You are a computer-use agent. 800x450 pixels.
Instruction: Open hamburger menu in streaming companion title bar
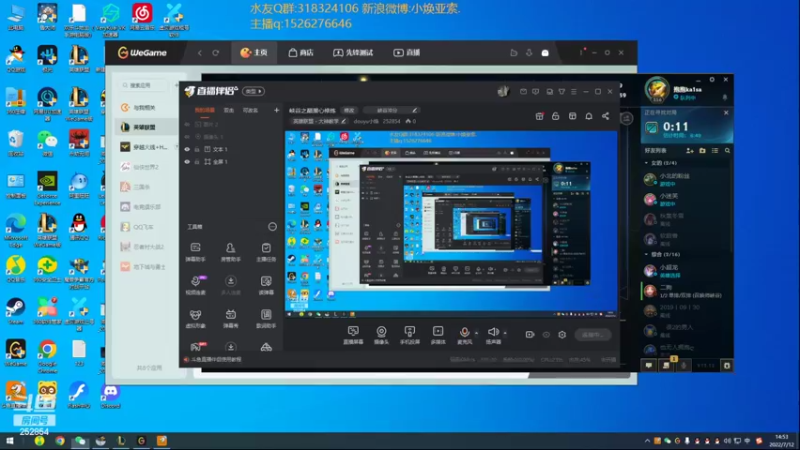[573, 92]
